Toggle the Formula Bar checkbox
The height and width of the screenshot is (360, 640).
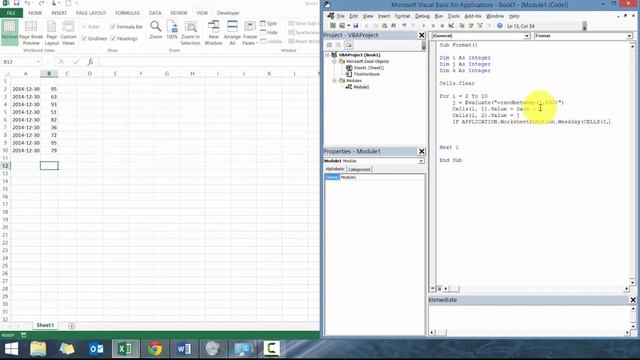113,27
